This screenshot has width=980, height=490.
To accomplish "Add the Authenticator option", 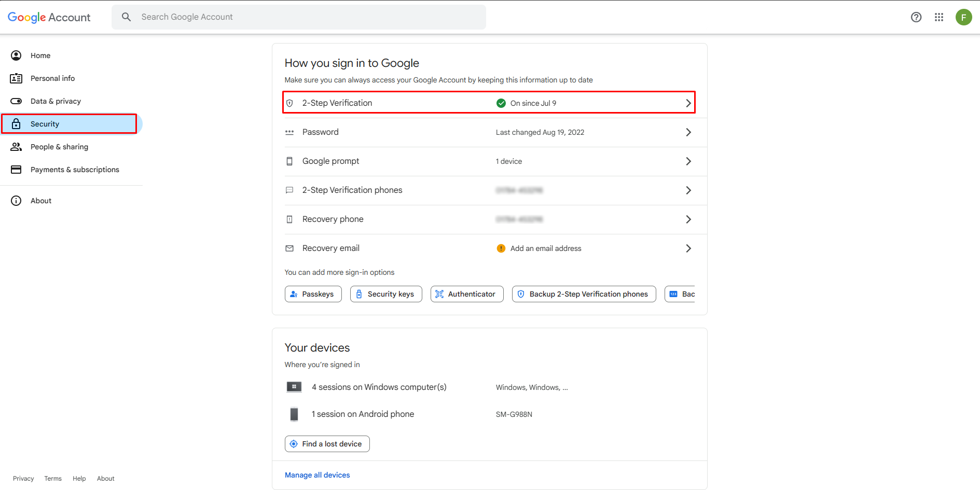I will click(x=467, y=294).
